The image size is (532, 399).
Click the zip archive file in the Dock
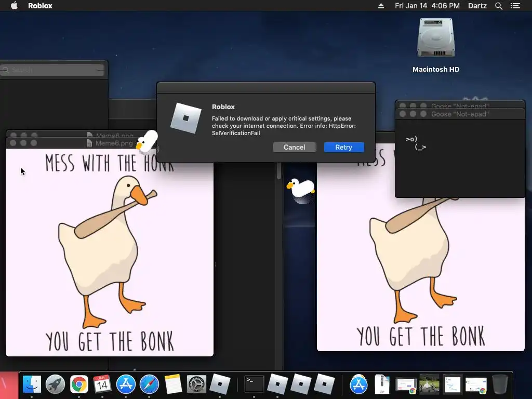click(x=382, y=384)
